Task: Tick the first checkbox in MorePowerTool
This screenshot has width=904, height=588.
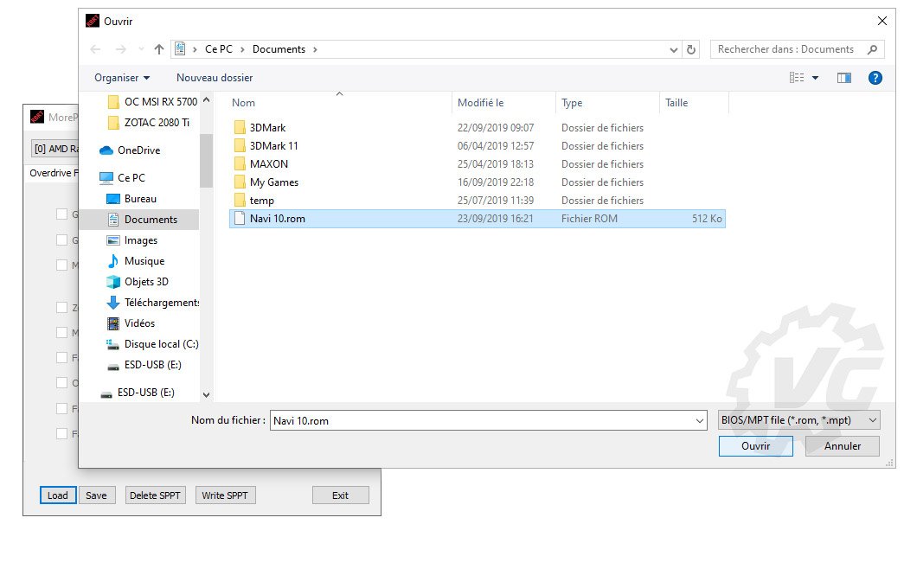Action: [61, 214]
